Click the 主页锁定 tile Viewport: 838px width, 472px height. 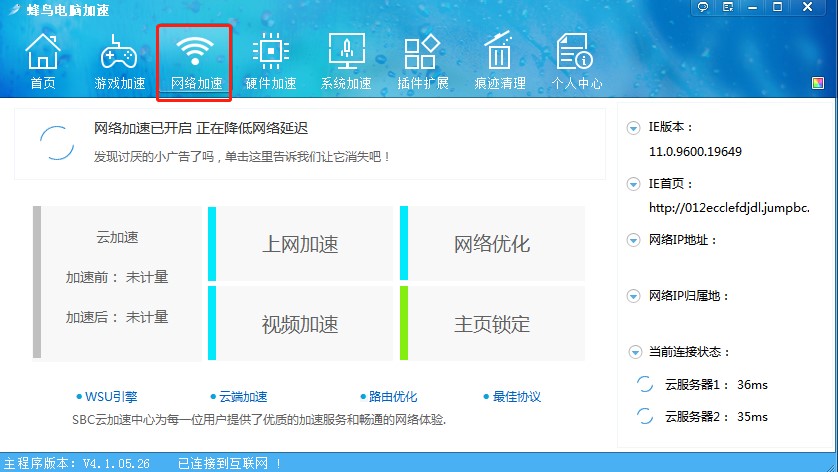point(492,323)
